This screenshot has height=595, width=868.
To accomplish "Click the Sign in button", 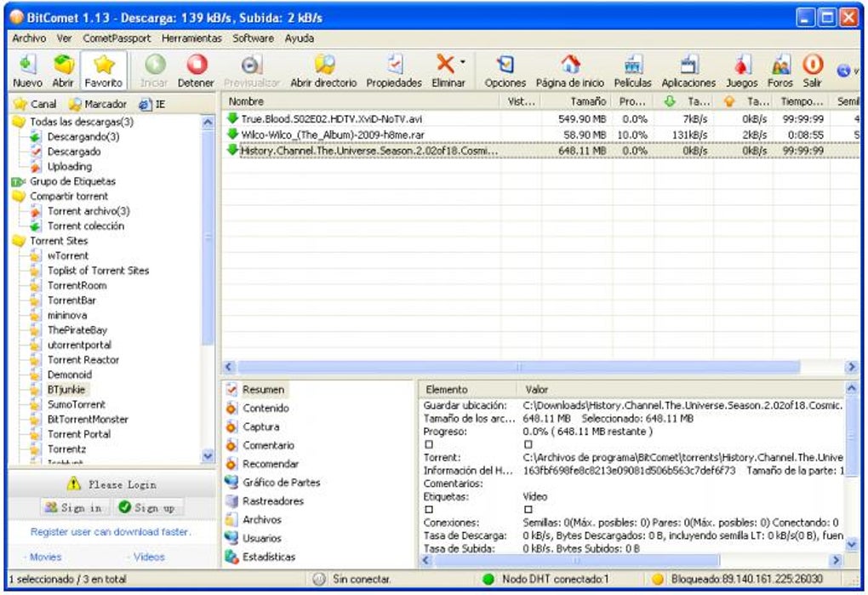I will (74, 507).
